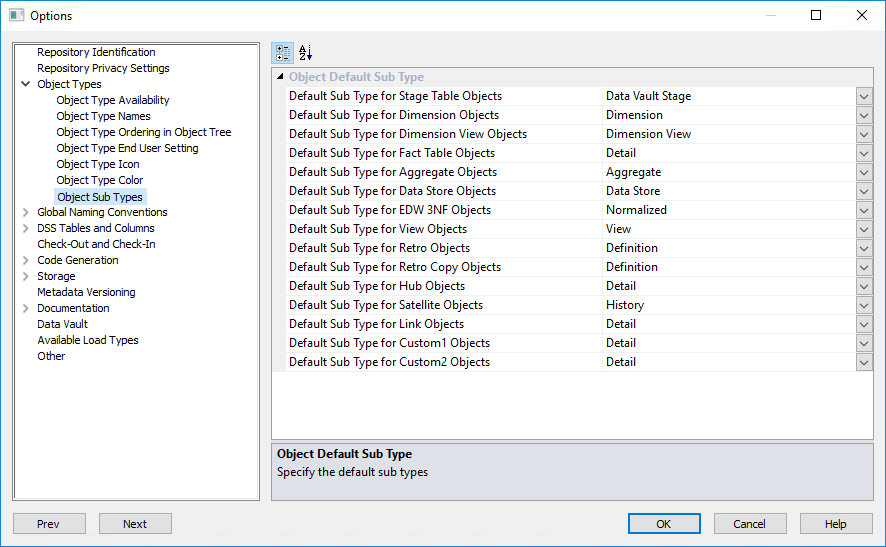Click the Alphabetical sort toolbar icon
Viewport: 886px width, 547px height.
click(306, 53)
